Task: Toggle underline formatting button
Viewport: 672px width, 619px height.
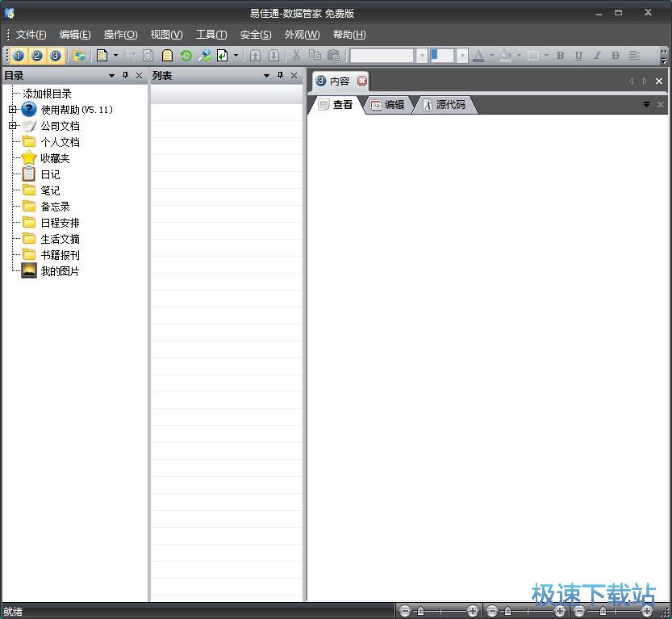Action: pyautogui.click(x=578, y=56)
